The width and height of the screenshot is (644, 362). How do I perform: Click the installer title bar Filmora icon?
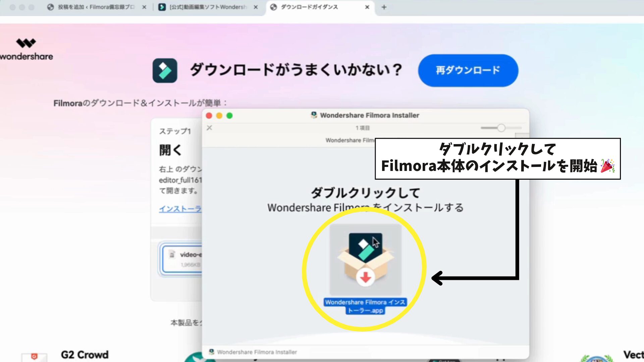pyautogui.click(x=314, y=115)
